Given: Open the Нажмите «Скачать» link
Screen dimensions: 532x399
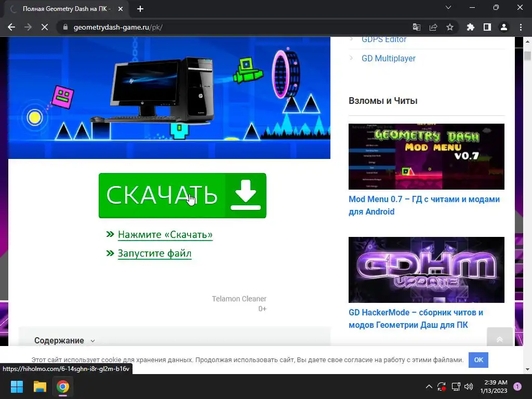Looking at the screenshot, I should [165, 234].
